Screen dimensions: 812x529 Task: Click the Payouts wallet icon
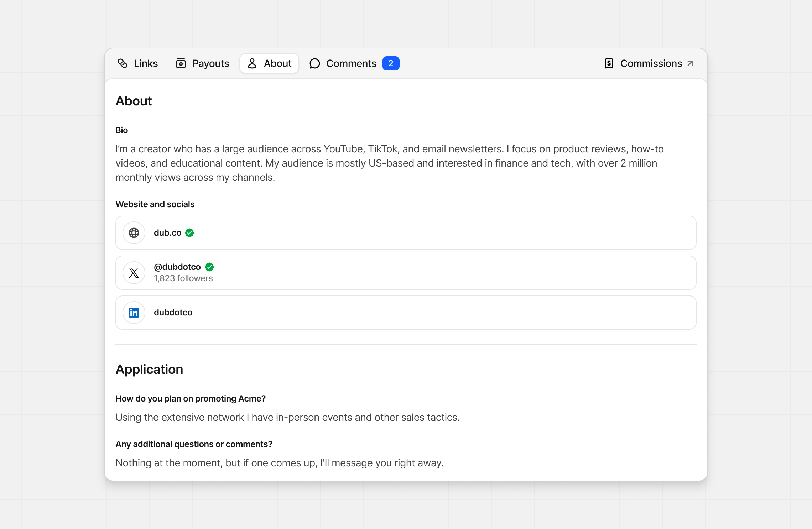[x=181, y=63]
